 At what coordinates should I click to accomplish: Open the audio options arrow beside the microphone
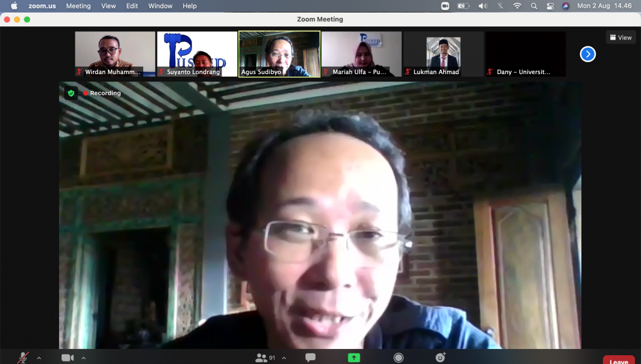click(39, 358)
